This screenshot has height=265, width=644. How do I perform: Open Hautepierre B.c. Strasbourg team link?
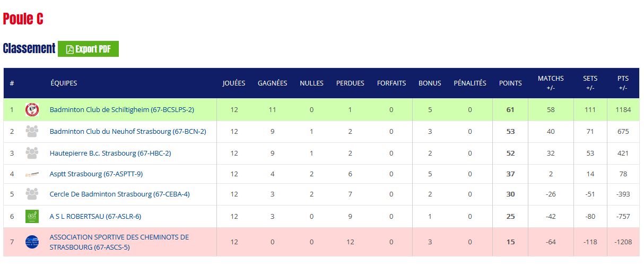tap(110, 153)
